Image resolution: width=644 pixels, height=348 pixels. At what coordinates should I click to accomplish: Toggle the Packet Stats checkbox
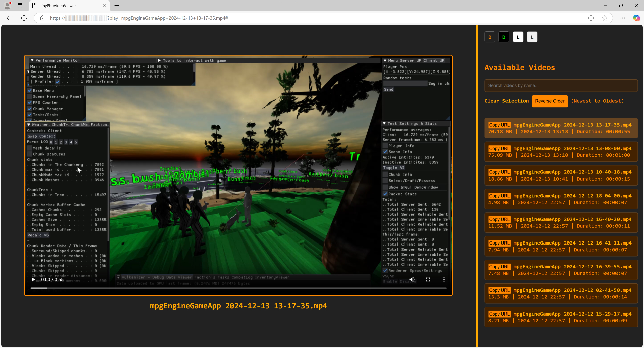[x=385, y=194]
